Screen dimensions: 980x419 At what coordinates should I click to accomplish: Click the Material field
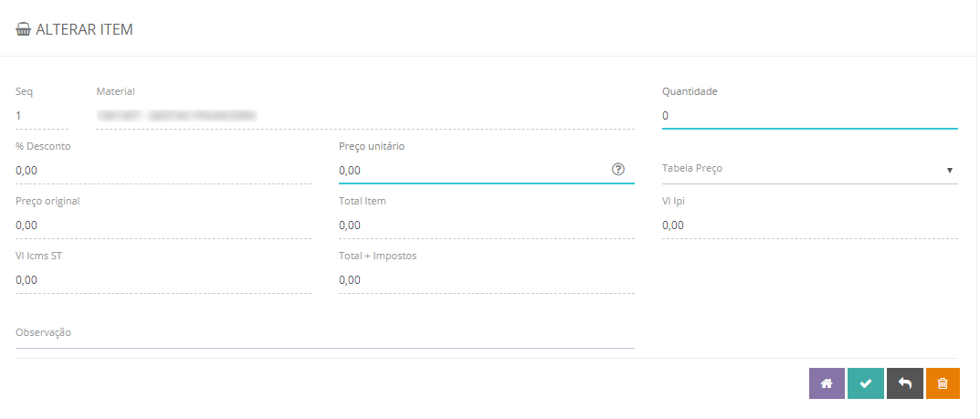point(365,116)
